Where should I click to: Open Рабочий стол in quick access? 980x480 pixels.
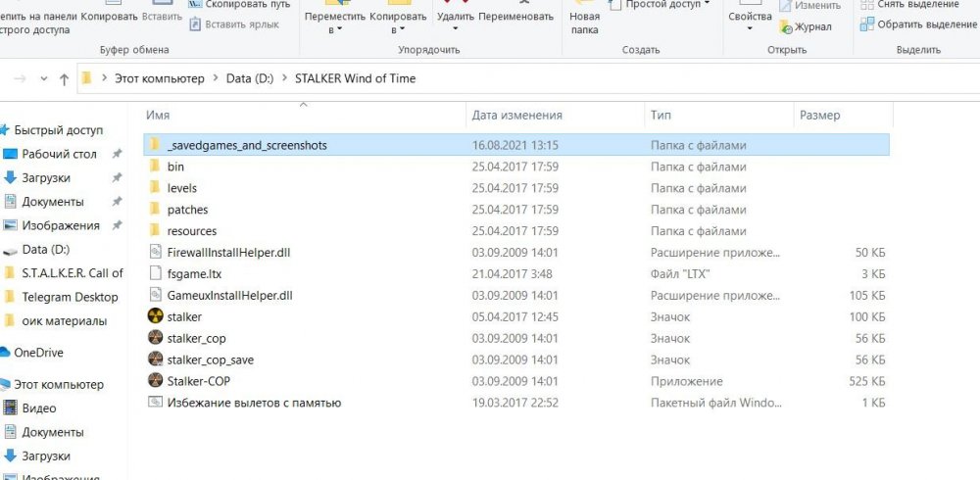coord(59,154)
